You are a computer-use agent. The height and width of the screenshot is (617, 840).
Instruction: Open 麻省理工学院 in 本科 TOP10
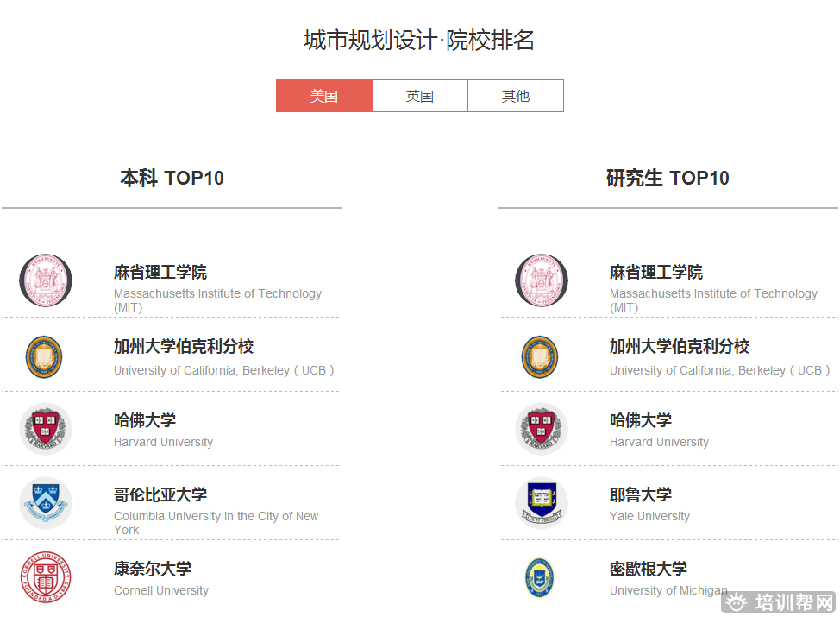160,273
